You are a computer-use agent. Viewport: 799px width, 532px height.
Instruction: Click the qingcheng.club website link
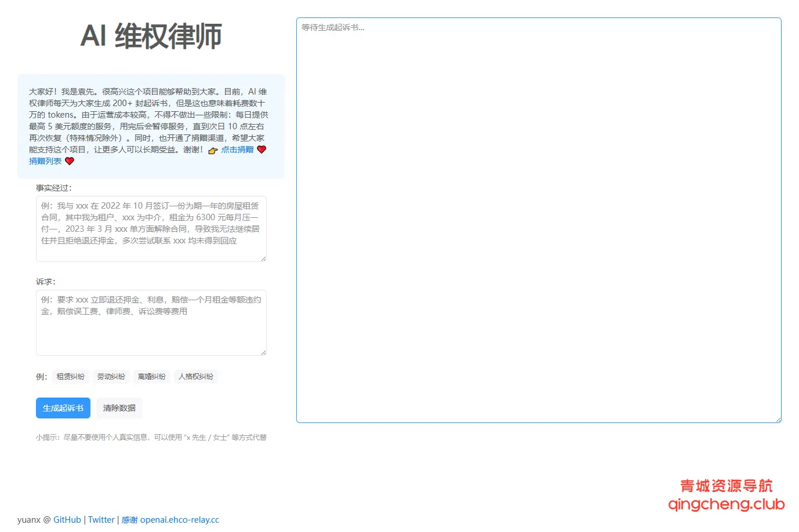coord(725,505)
